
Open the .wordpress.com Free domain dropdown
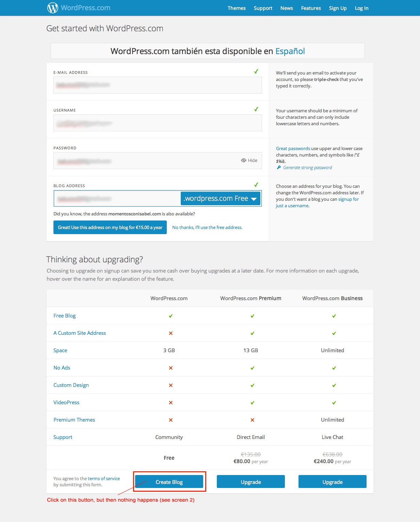coord(221,198)
